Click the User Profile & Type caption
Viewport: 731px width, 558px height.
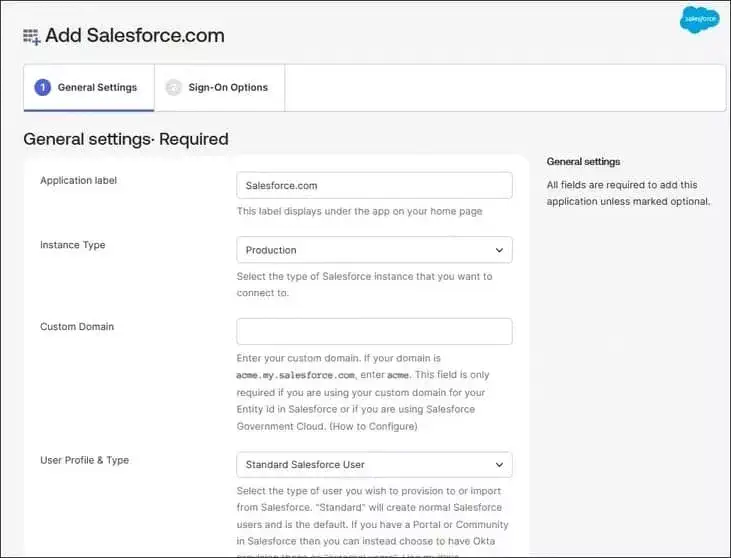pos(84,460)
